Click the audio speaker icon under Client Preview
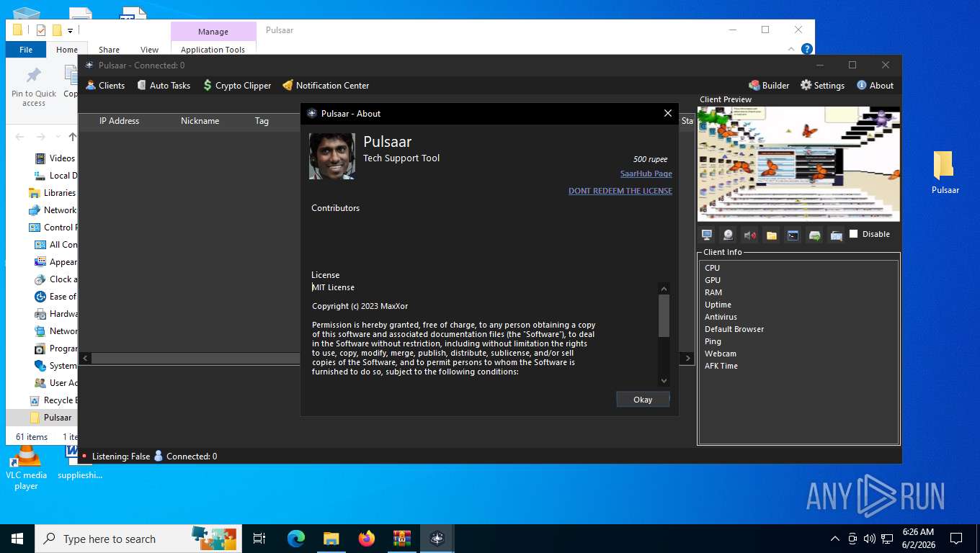 750,235
